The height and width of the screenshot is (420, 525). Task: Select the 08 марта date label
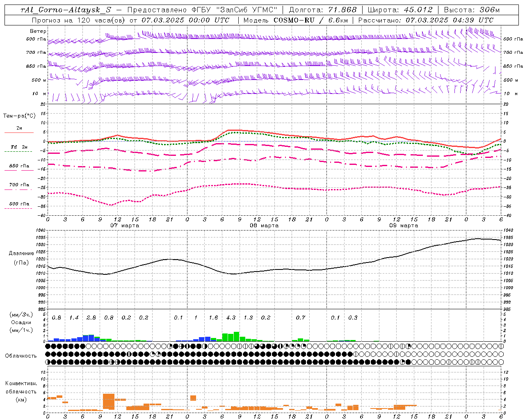(264, 226)
